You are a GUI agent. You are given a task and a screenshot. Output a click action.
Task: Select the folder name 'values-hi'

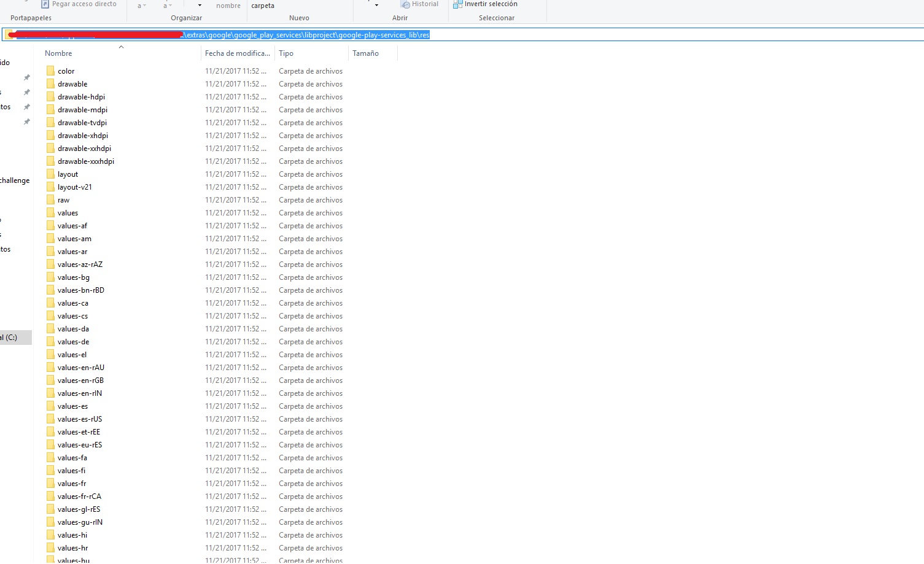click(x=72, y=535)
